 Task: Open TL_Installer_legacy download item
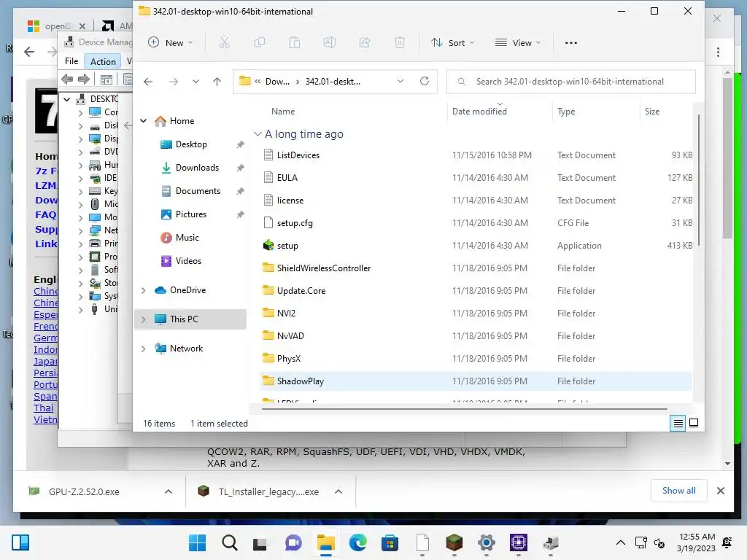pos(268,491)
